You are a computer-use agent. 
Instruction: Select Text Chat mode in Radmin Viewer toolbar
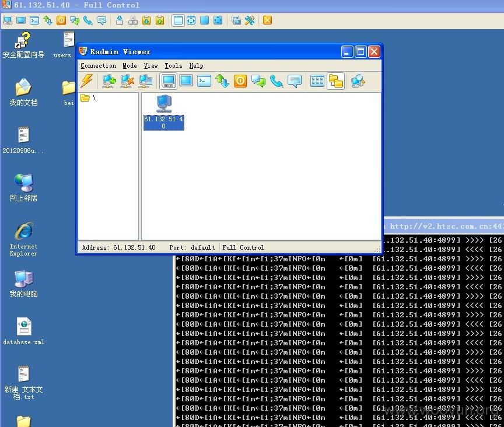pos(258,81)
